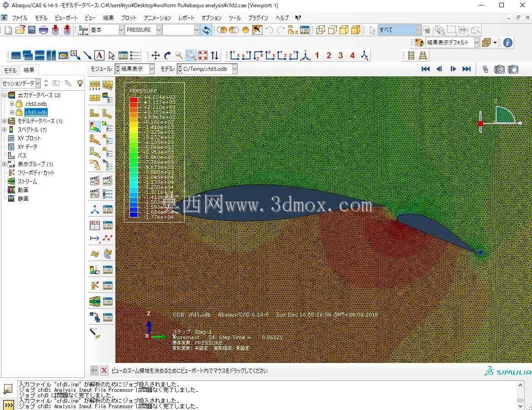The width and height of the screenshot is (532, 410).
Task: Select the Rotate view tool
Action: pos(167,55)
